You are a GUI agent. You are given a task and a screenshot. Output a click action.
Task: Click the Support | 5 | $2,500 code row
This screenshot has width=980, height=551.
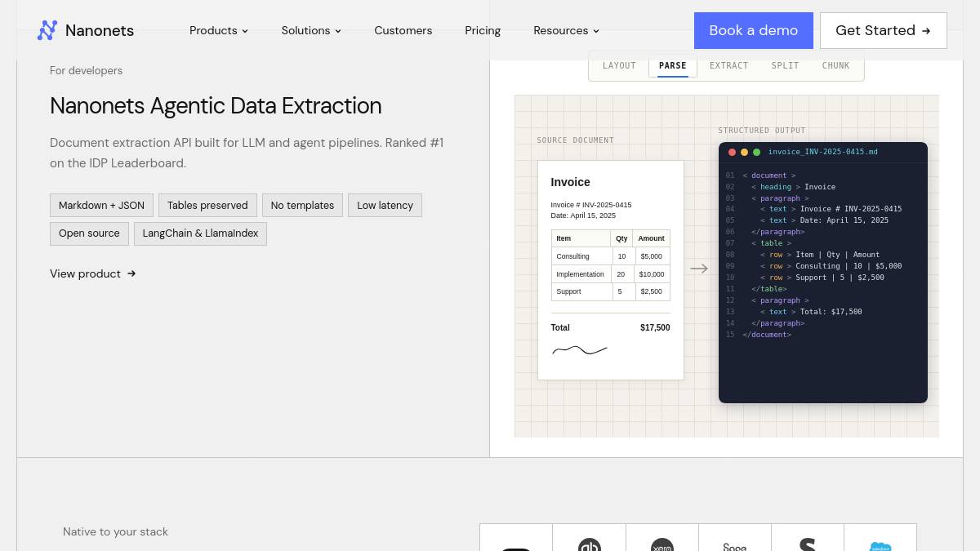[x=822, y=278]
